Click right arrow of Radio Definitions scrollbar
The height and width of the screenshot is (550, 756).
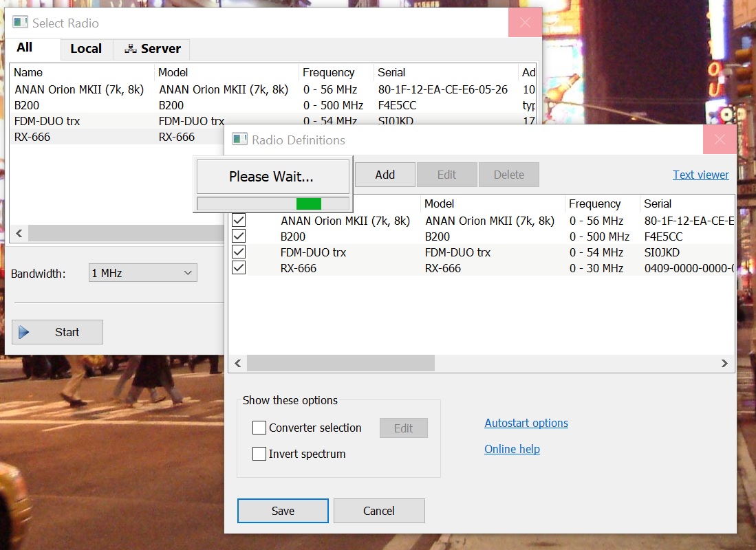[724, 363]
